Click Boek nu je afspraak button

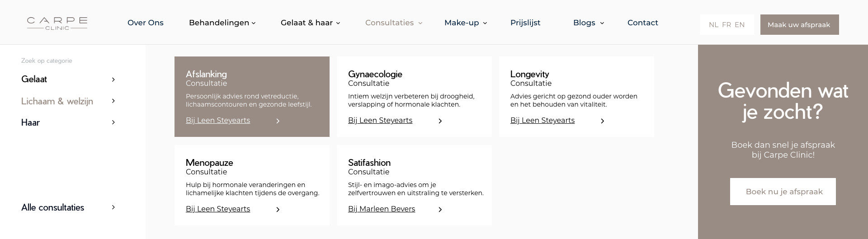783,192
